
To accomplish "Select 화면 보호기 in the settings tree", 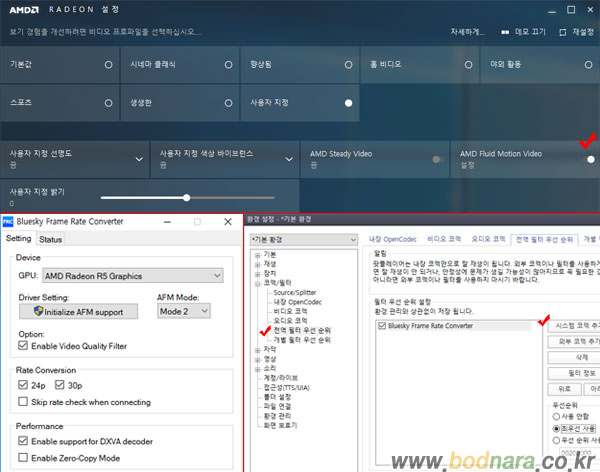I will pos(280,425).
